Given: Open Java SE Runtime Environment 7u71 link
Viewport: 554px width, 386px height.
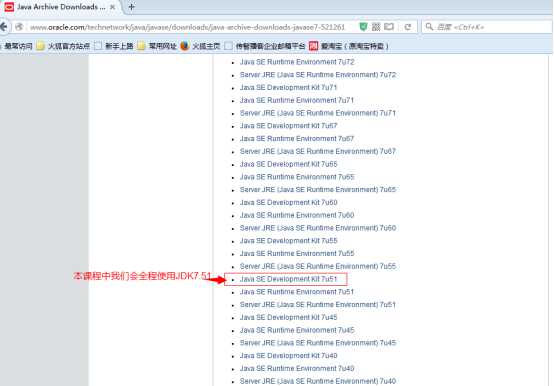Looking at the screenshot, I should pyautogui.click(x=297, y=100).
